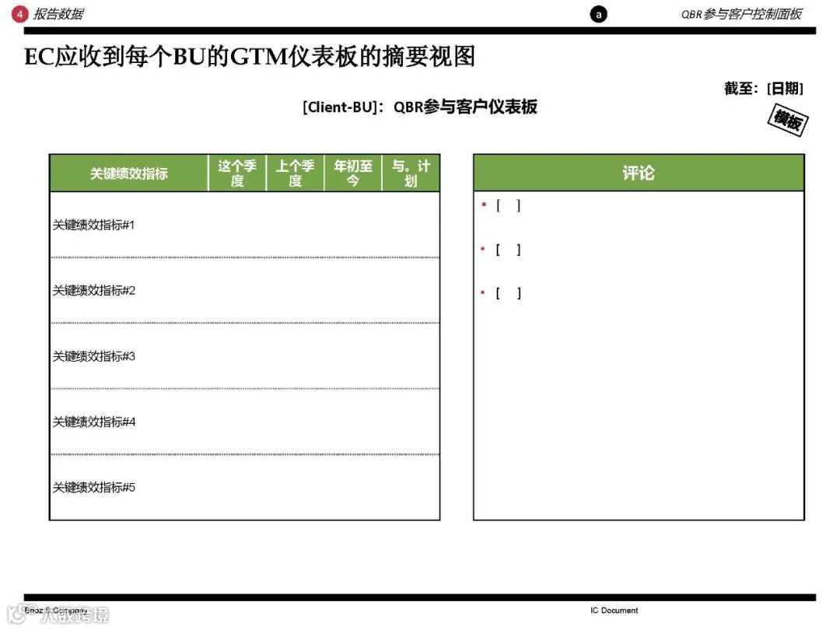
Task: Click the [Client-BU]: QBR参与客户仪表板 subtitle
Action: (419, 107)
